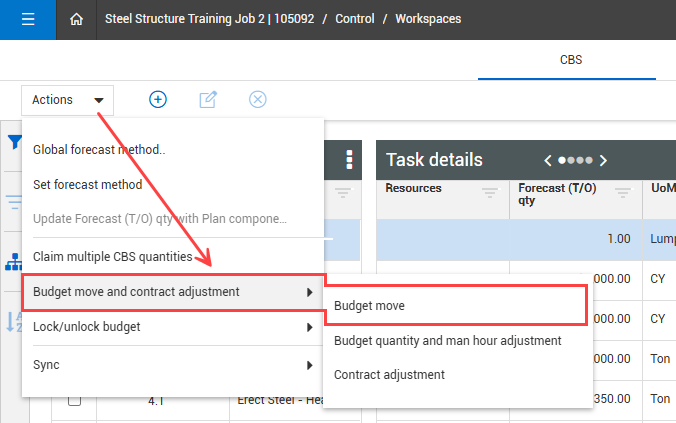The width and height of the screenshot is (676, 423).
Task: Go to home via house icon
Action: tap(76, 19)
